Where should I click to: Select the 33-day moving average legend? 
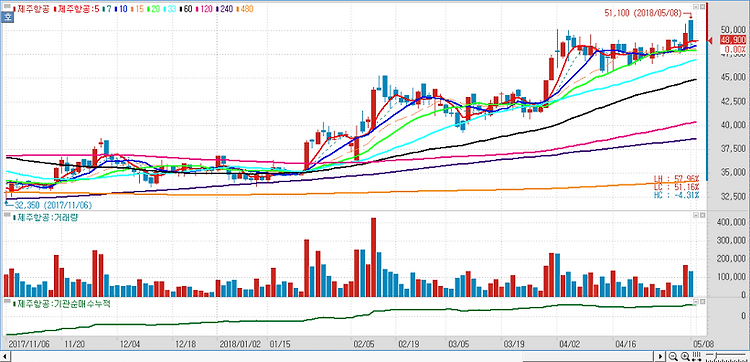point(170,9)
